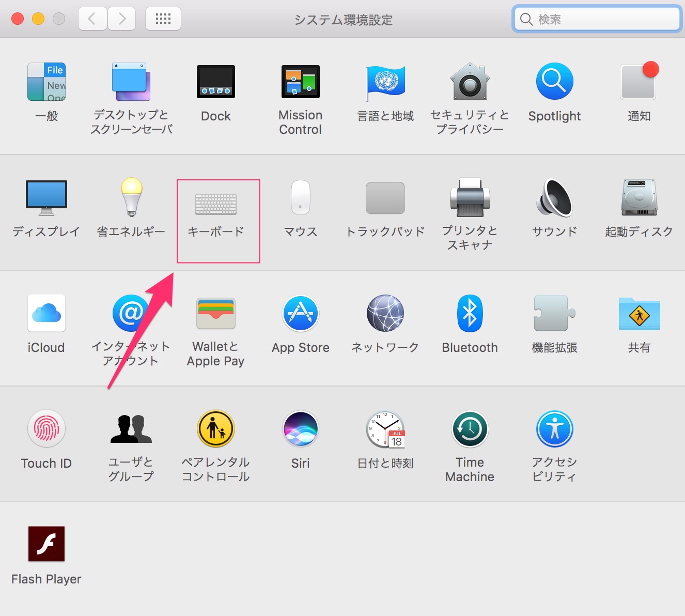Click the show-all grid button
685x616 pixels.
pyautogui.click(x=163, y=19)
